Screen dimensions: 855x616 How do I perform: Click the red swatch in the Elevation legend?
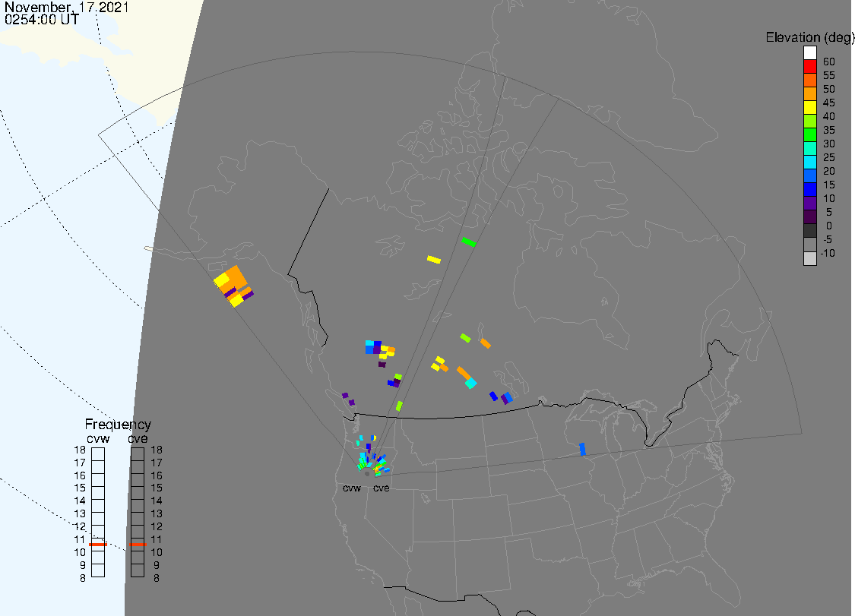[x=810, y=67]
